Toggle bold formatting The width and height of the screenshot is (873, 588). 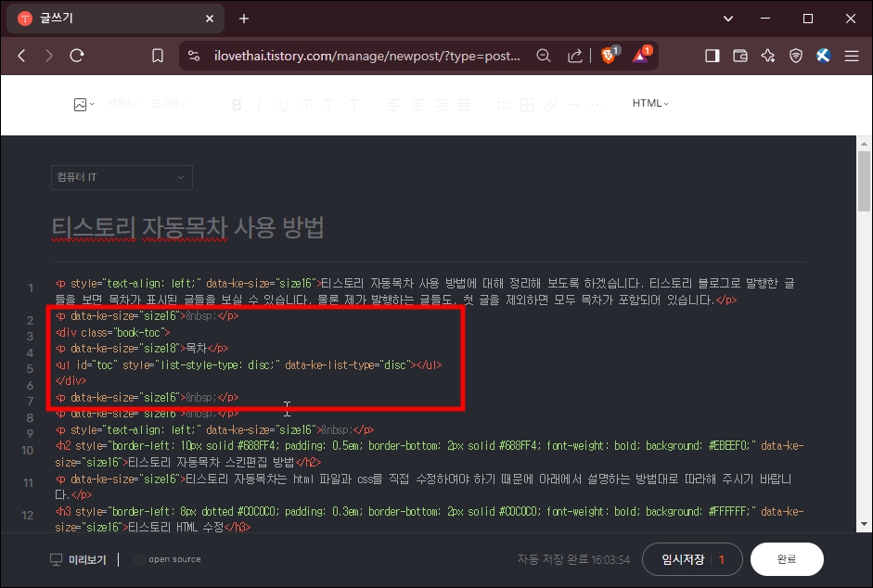237,105
